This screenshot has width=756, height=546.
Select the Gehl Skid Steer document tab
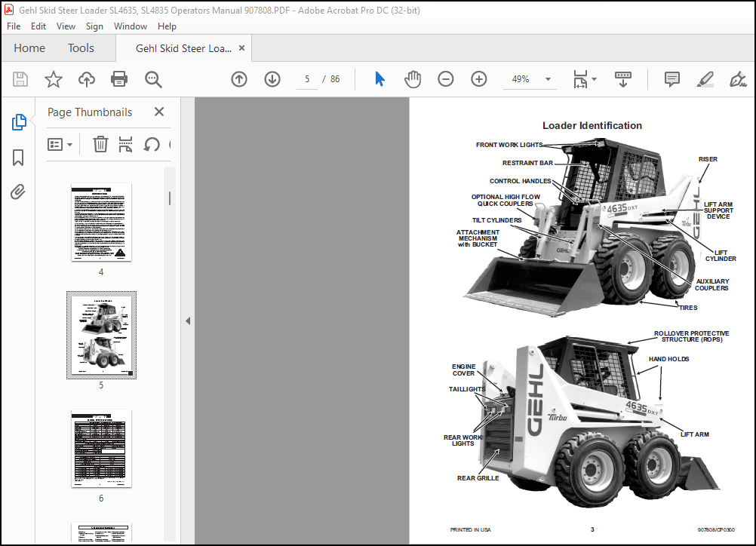pyautogui.click(x=183, y=48)
